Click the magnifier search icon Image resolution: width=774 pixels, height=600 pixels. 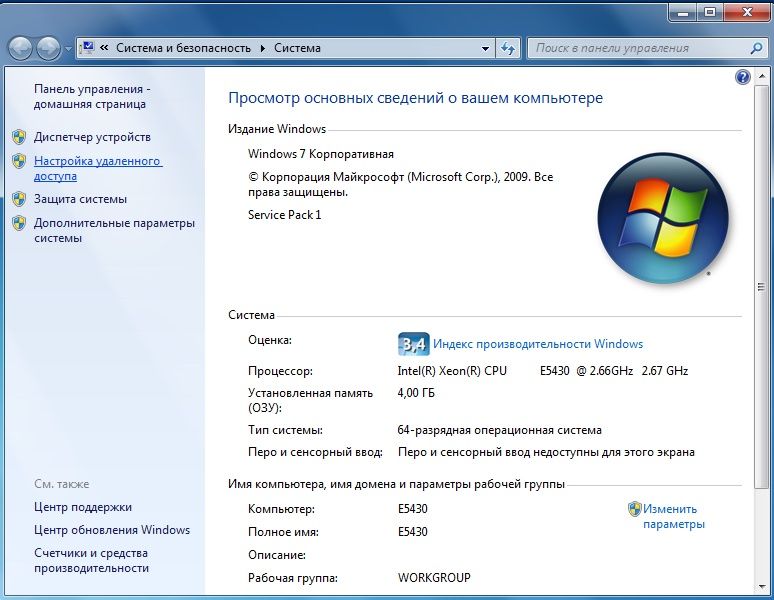click(756, 48)
